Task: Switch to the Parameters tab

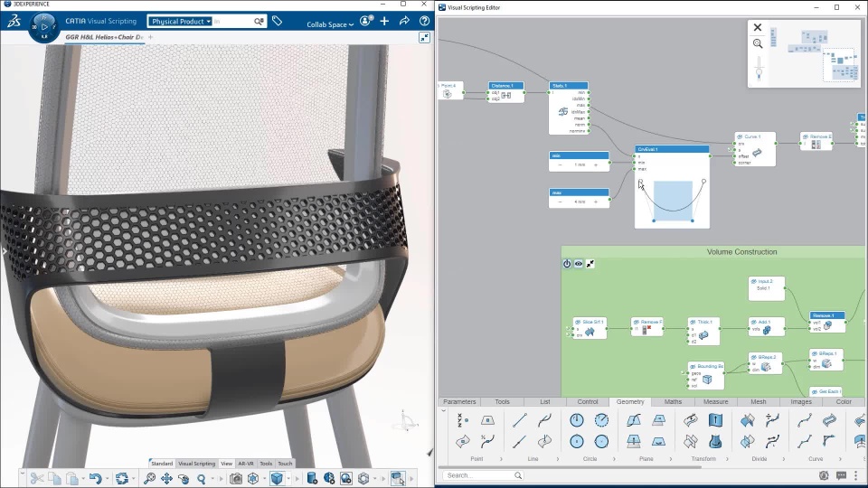Action: (459, 401)
